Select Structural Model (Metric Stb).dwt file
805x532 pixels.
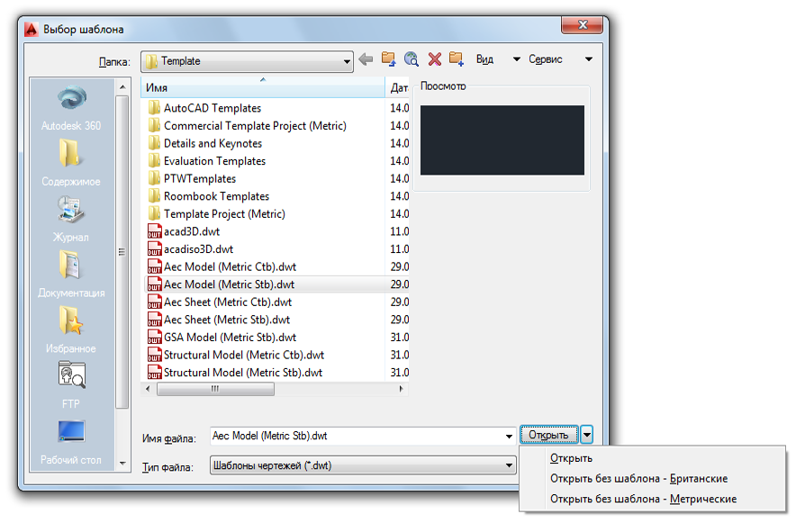click(235, 373)
